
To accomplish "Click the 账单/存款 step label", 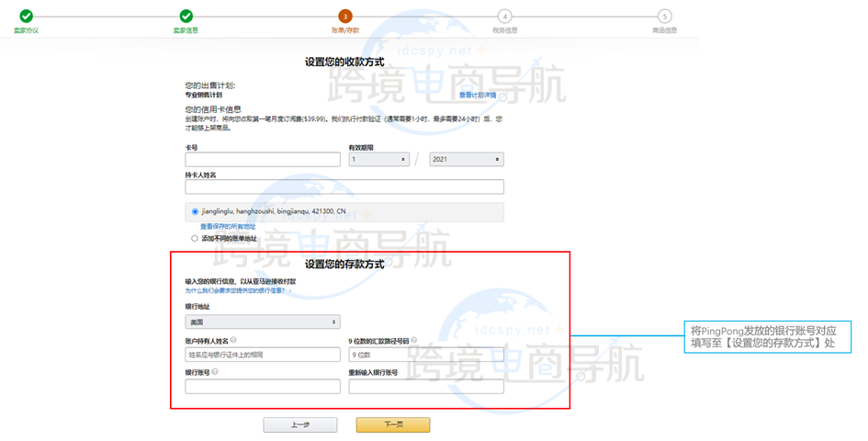I will coord(345,30).
